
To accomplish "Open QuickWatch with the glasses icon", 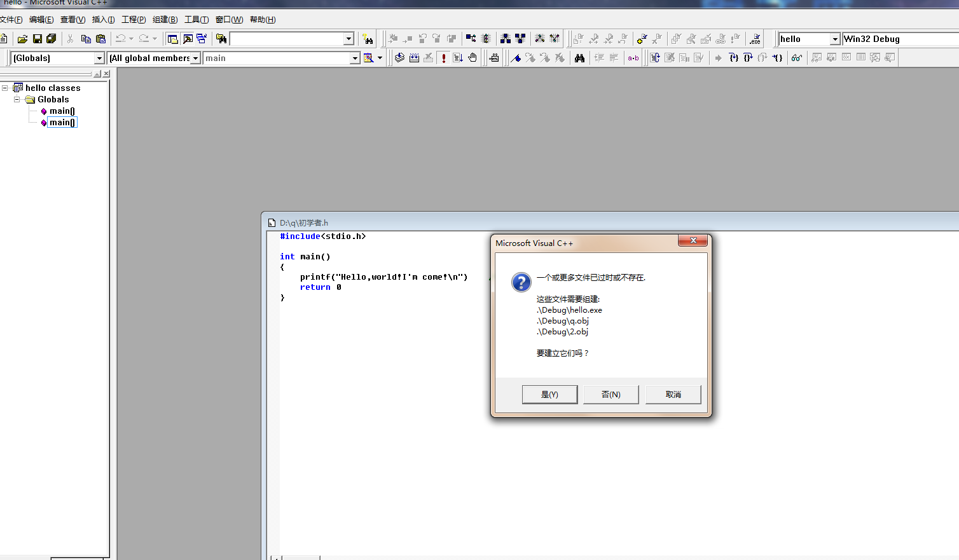I will (796, 58).
